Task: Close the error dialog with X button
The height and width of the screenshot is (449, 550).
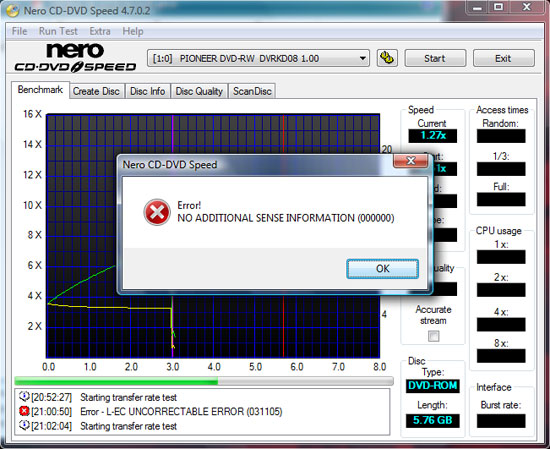Action: [411, 161]
